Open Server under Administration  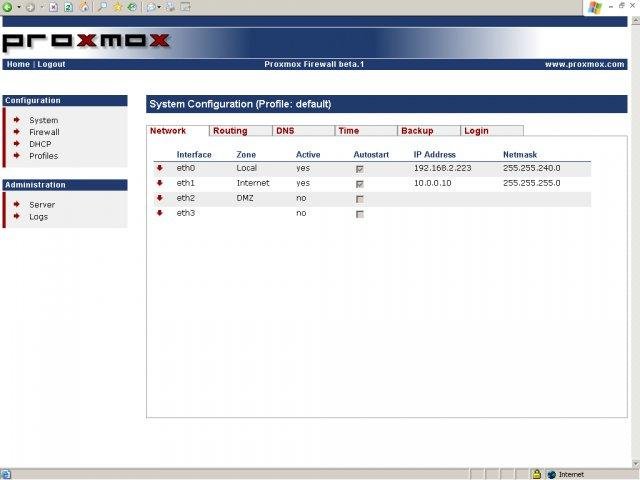point(42,204)
